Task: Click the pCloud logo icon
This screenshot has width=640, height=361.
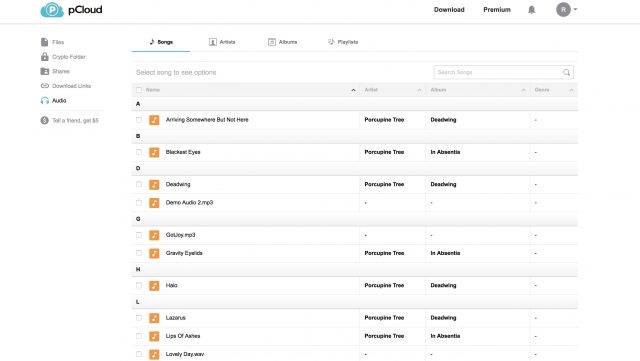Action: tap(52, 10)
